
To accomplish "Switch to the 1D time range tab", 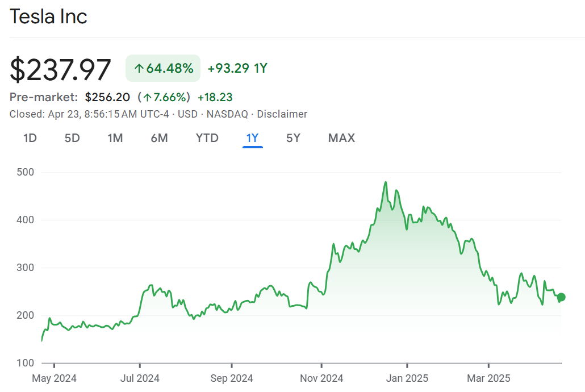I will click(x=30, y=138).
